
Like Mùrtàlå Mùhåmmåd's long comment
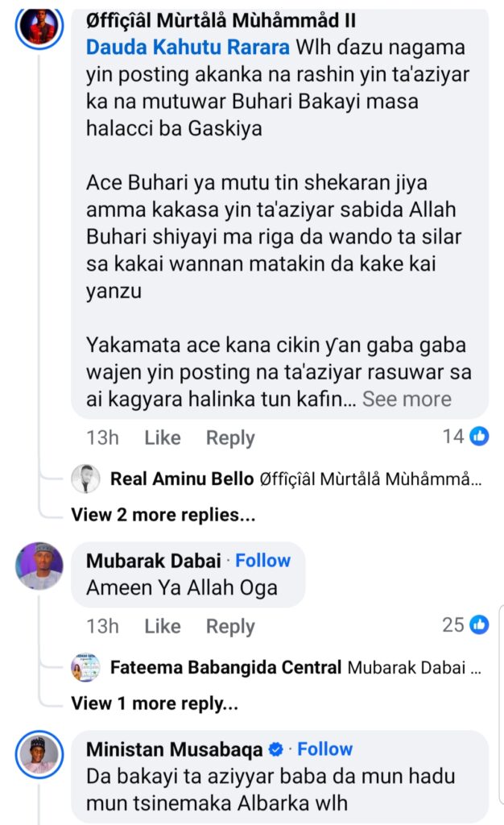[162, 437]
